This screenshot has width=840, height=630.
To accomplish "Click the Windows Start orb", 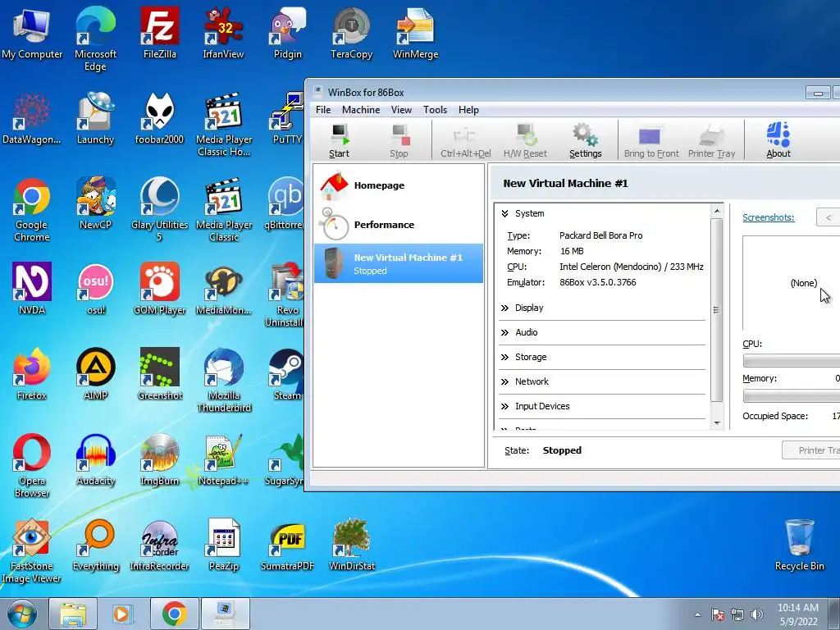I will click(x=22, y=614).
